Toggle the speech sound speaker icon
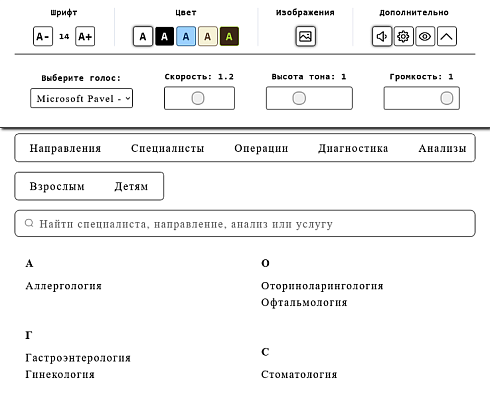This screenshot has height=398, width=490. point(382,36)
